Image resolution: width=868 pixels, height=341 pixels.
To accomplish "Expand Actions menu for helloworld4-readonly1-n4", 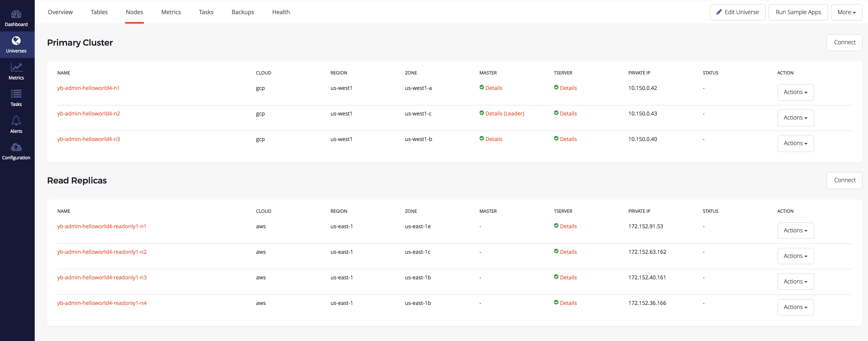I will [x=796, y=307].
